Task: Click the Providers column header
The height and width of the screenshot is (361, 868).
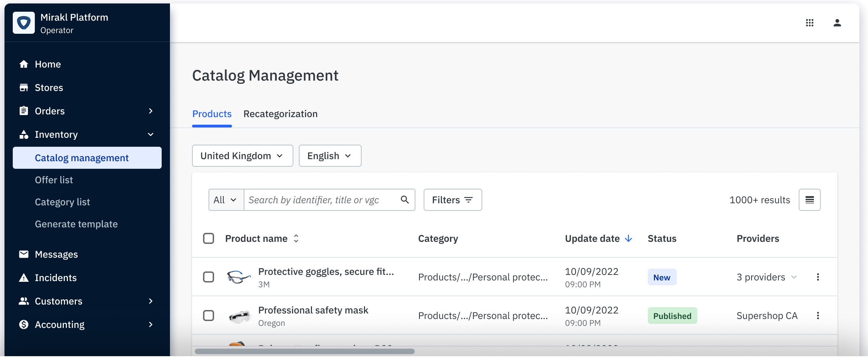Action: (758, 238)
